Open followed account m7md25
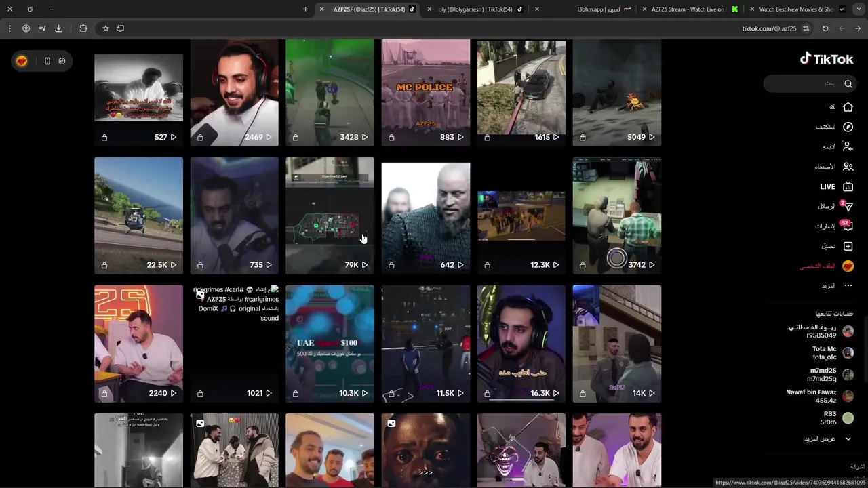This screenshot has width=868, height=488. coord(831,375)
